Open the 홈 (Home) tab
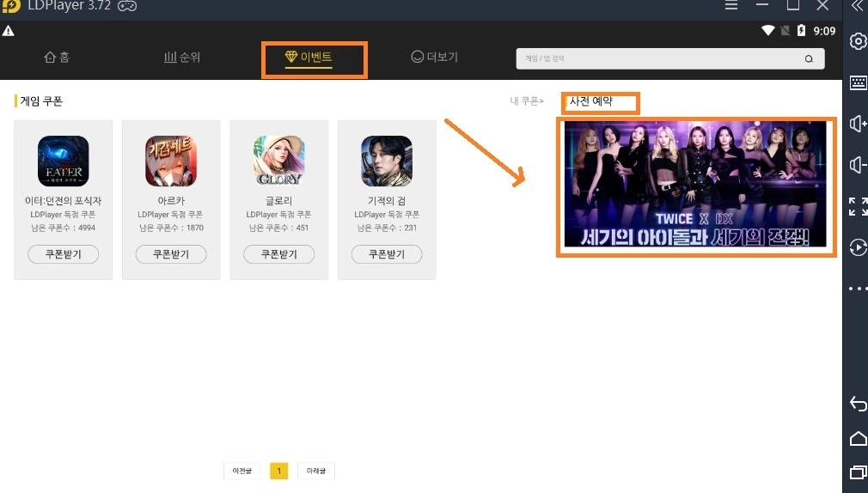This screenshot has width=868, height=493. (57, 57)
